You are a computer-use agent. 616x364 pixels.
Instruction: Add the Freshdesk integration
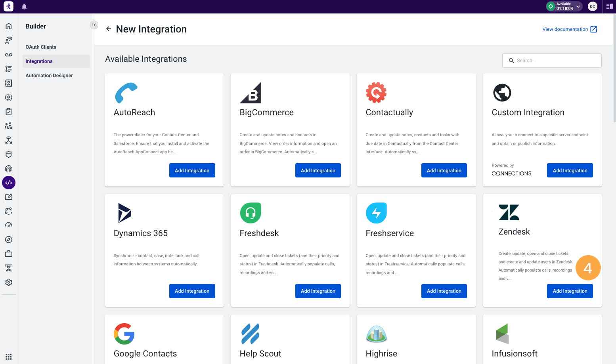pos(318,291)
